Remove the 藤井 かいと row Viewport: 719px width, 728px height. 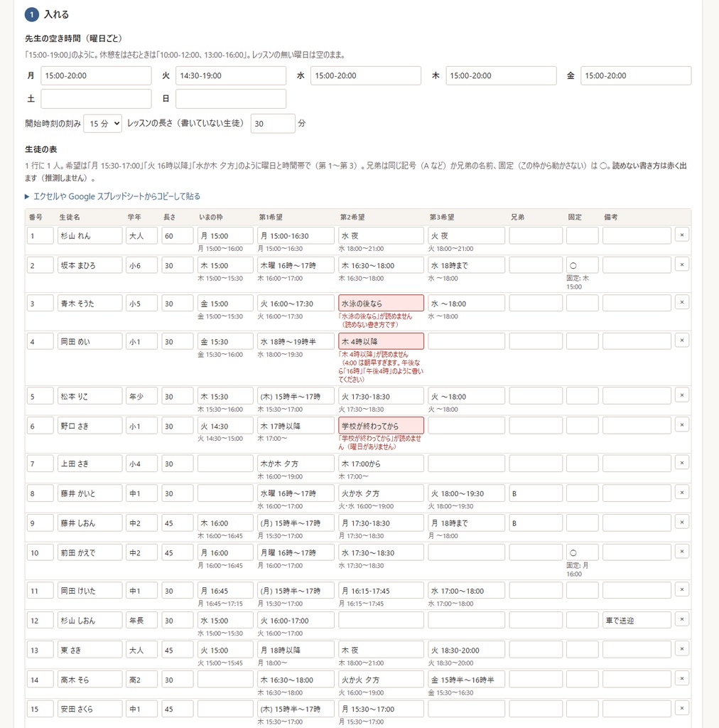(x=681, y=493)
